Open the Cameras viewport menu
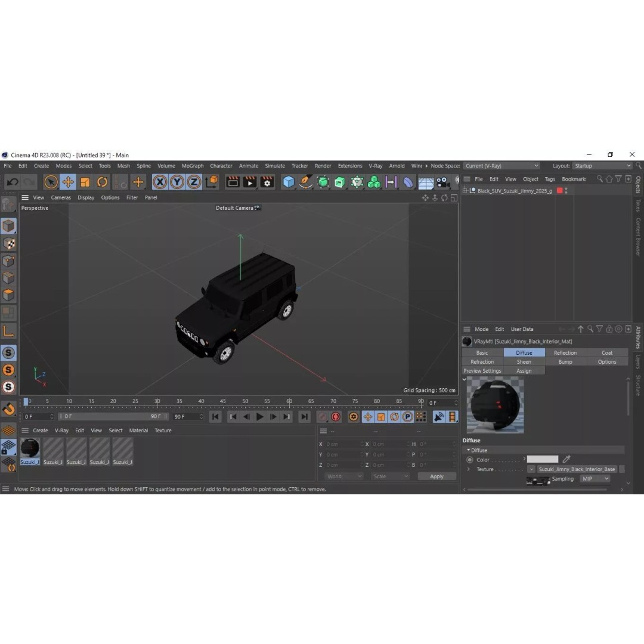 pos(61,197)
